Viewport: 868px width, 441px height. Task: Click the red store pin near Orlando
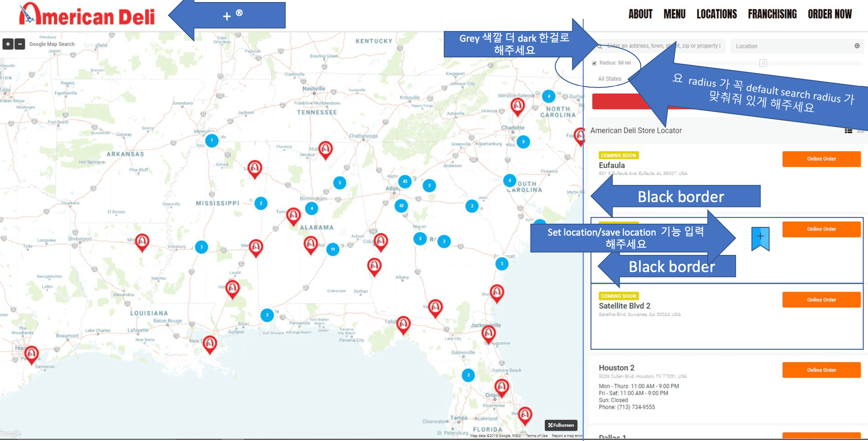click(x=502, y=388)
